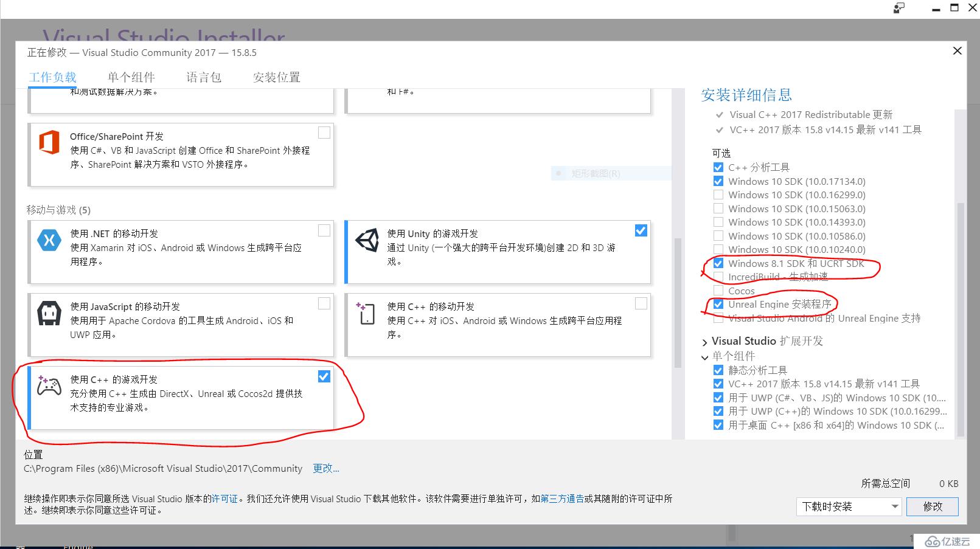The image size is (980, 549).
Task: Toggle Unreal Engine 安装程序 checkbox
Action: pyautogui.click(x=718, y=304)
